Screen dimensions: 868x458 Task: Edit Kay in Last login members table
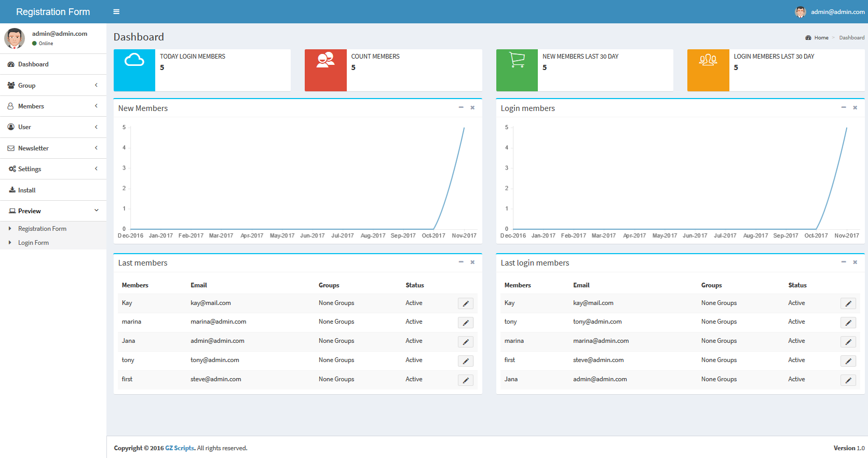click(848, 303)
